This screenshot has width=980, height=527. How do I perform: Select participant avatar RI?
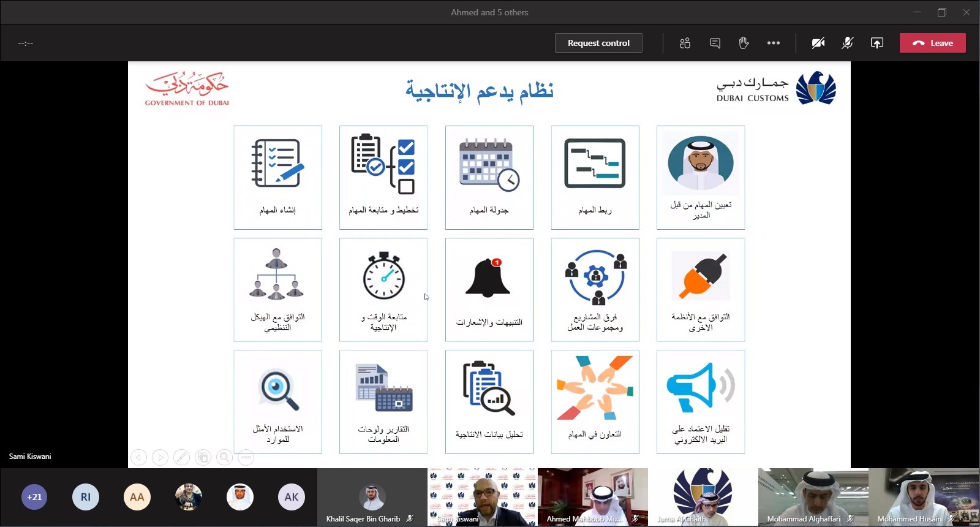86,497
